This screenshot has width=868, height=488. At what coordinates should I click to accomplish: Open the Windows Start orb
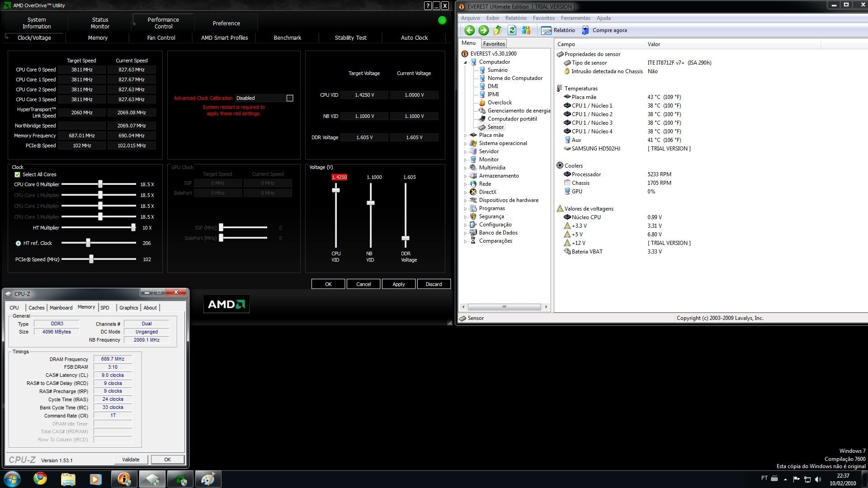point(12,479)
